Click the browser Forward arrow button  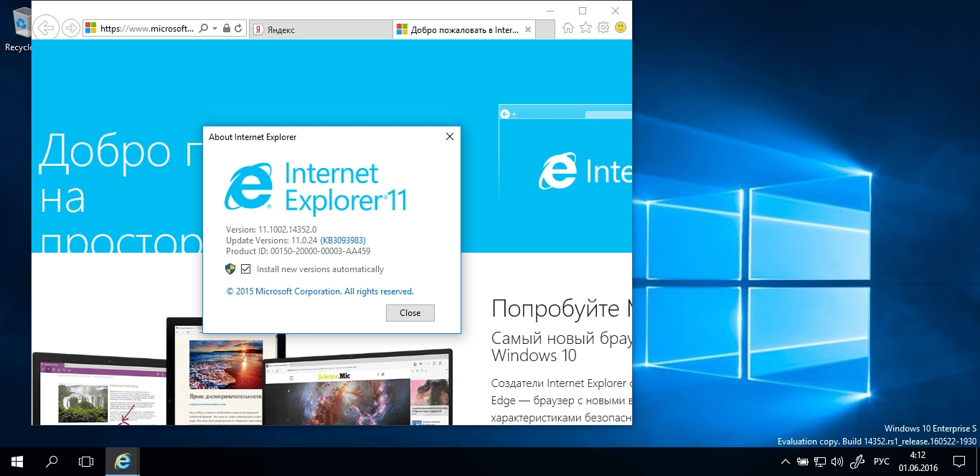click(70, 28)
